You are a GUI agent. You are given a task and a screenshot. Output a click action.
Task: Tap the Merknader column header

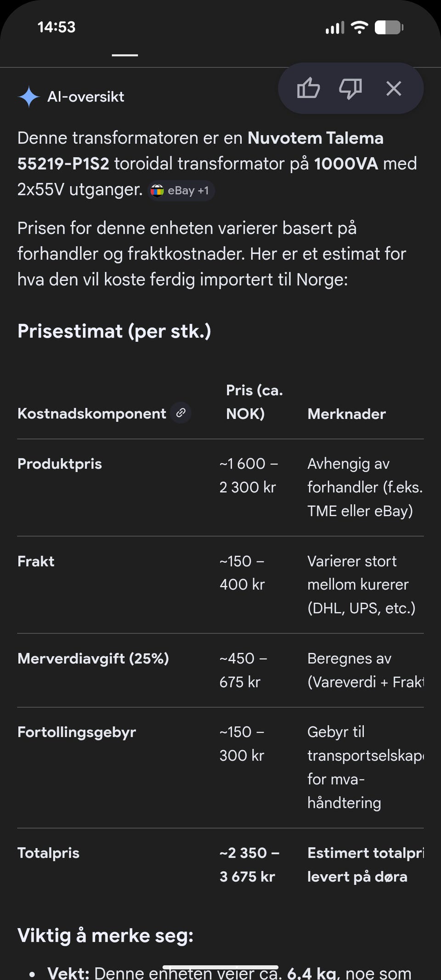pyautogui.click(x=346, y=414)
